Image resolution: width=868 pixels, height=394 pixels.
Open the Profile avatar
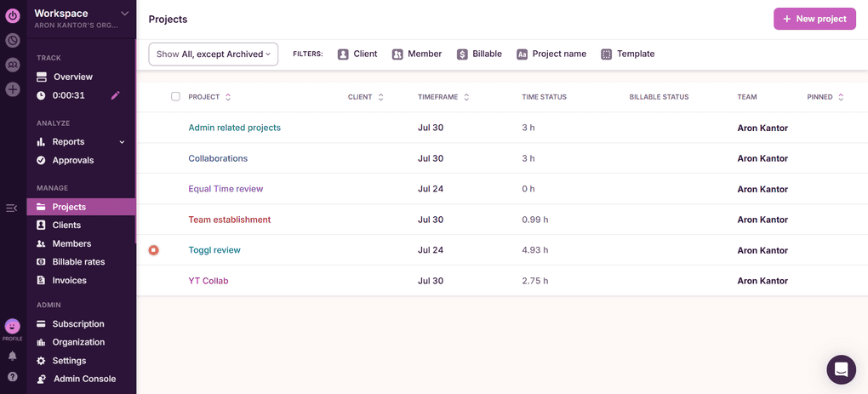click(13, 327)
